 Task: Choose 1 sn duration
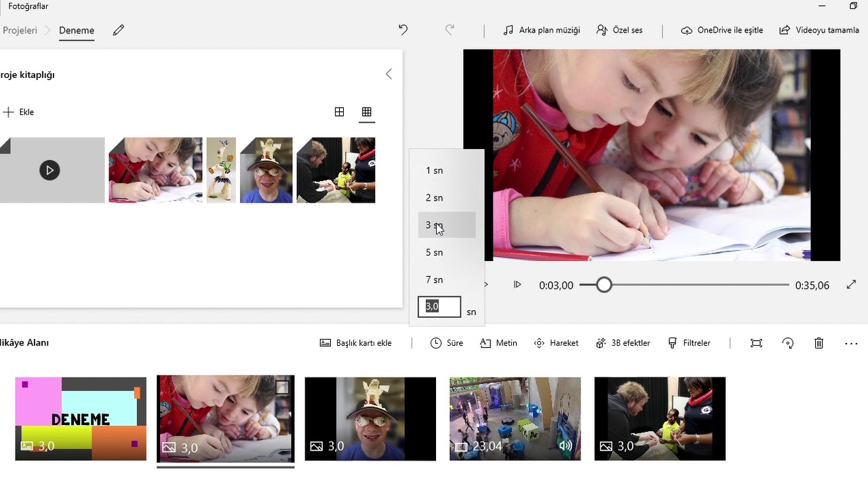[x=447, y=171]
